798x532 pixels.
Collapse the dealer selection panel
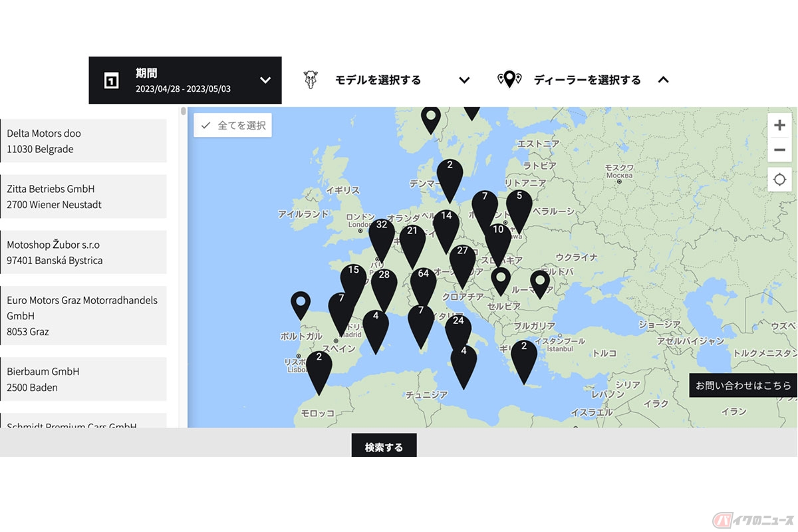point(663,80)
